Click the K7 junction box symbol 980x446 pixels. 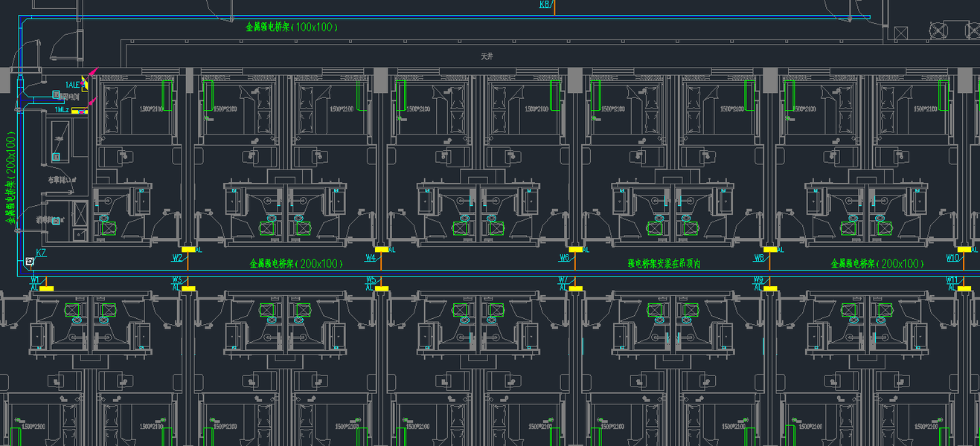click(29, 261)
